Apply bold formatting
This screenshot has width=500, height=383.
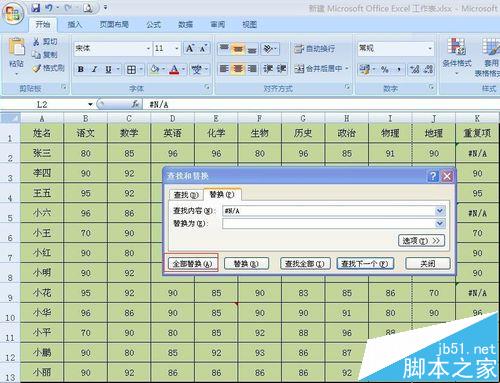[80, 69]
